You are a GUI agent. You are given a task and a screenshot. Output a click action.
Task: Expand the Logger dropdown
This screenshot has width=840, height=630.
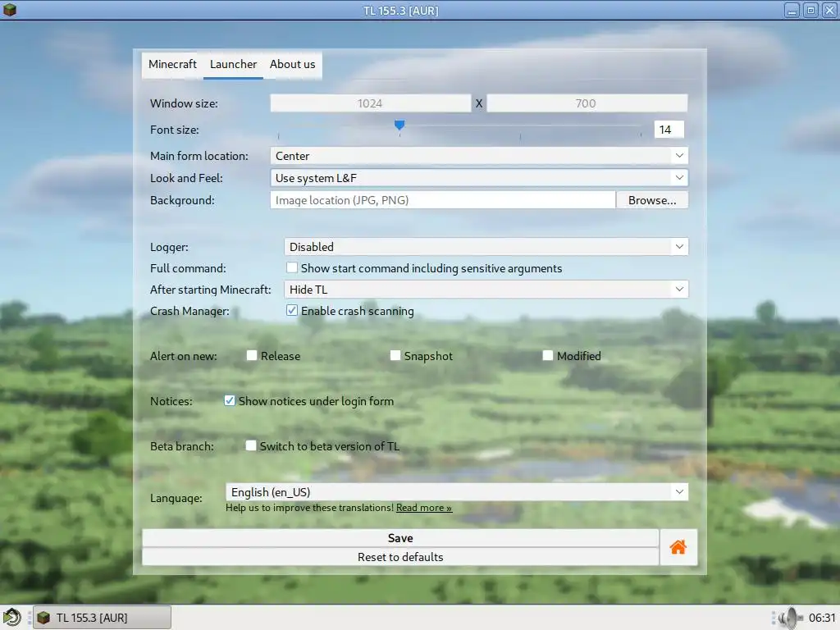tap(486, 246)
